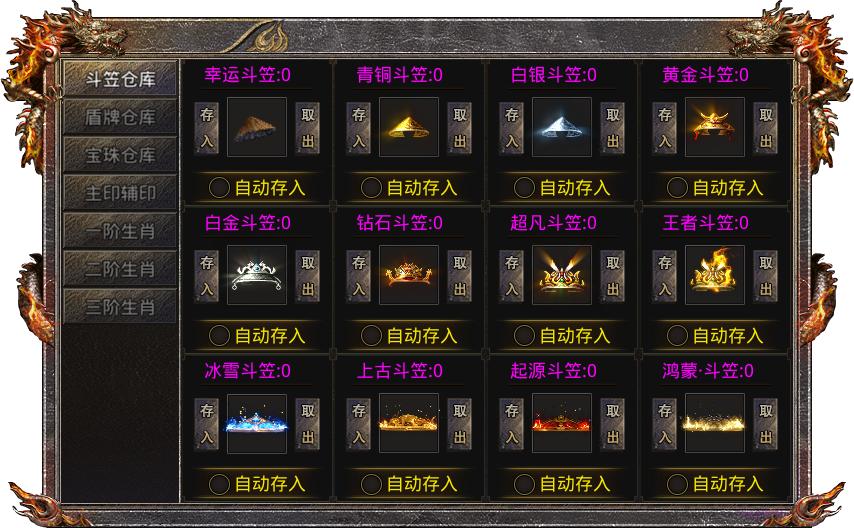Open the 一阶生肖 tab
The height and width of the screenshot is (528, 854).
[x=120, y=232]
